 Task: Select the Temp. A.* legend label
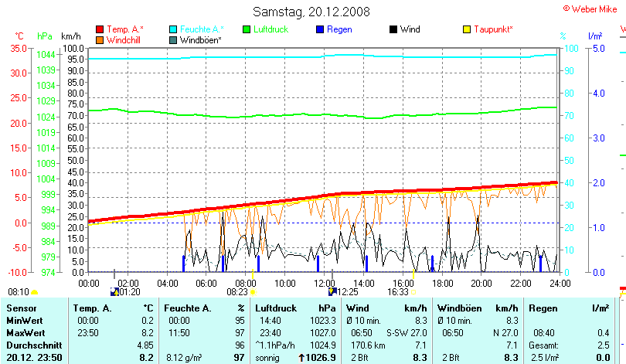pyautogui.click(x=125, y=29)
